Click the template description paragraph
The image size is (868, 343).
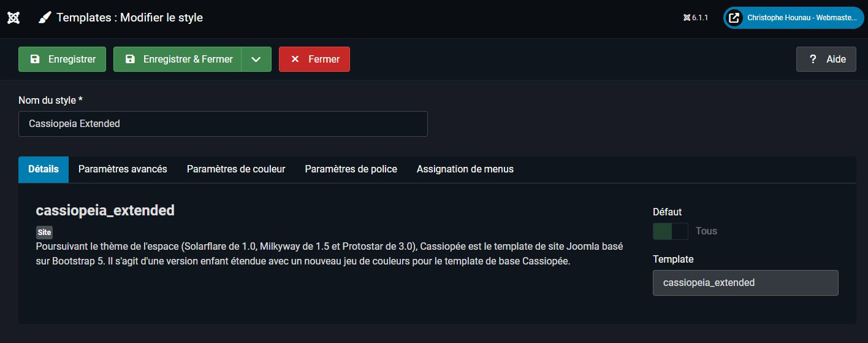330,254
